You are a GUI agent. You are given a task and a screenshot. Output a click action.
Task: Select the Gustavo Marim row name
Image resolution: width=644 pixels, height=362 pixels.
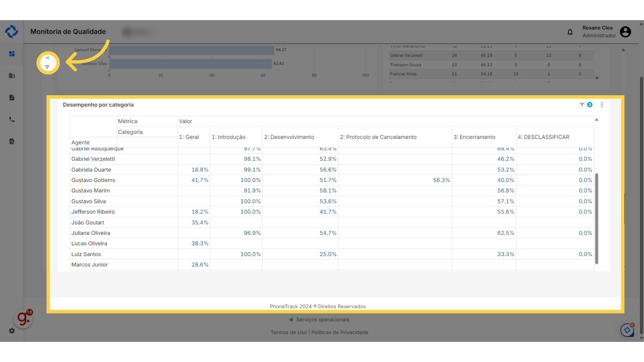pos(91,190)
